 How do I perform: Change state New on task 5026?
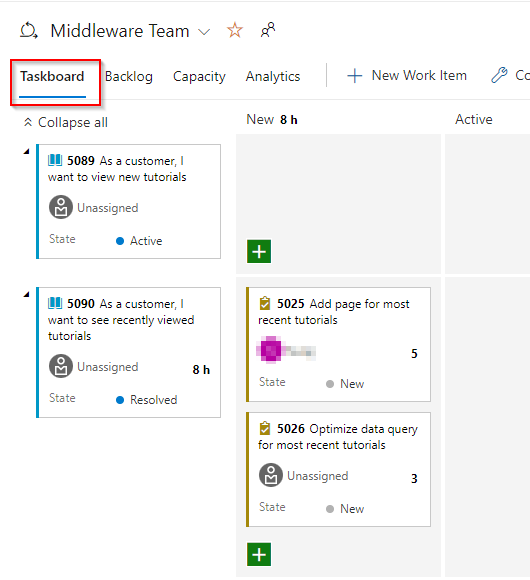click(345, 509)
